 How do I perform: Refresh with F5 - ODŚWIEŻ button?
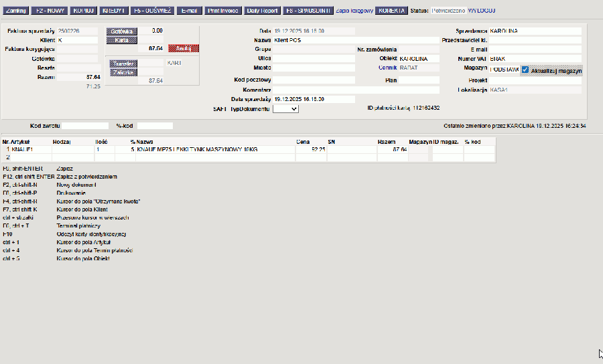(152, 11)
